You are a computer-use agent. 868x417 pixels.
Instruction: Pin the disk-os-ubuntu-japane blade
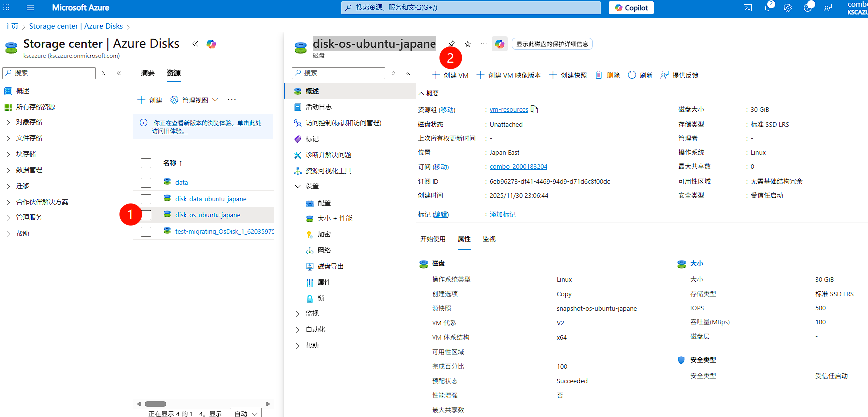point(452,43)
